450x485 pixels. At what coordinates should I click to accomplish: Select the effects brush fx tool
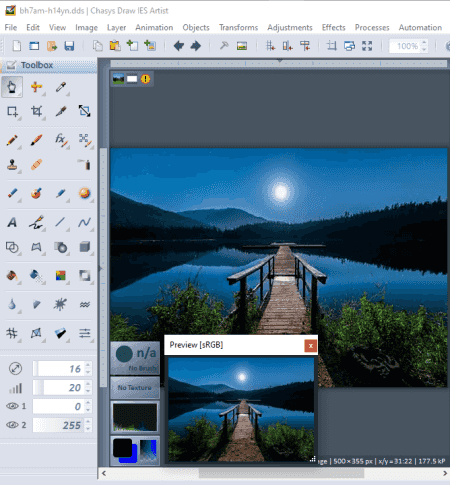point(61,139)
